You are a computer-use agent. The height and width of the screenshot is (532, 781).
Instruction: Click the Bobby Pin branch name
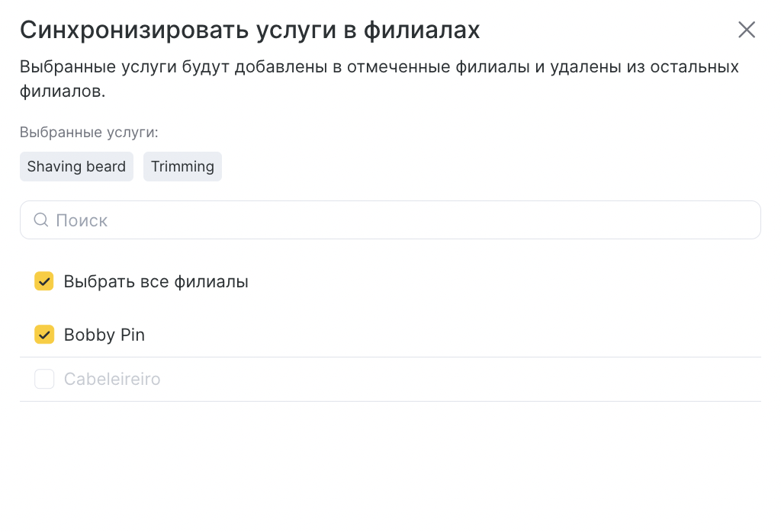point(104,335)
